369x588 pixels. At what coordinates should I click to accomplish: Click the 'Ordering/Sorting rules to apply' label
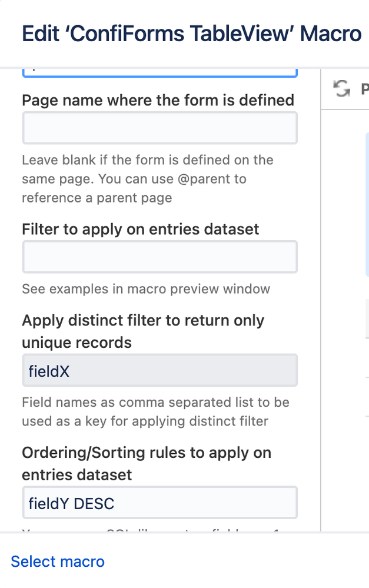click(146, 463)
